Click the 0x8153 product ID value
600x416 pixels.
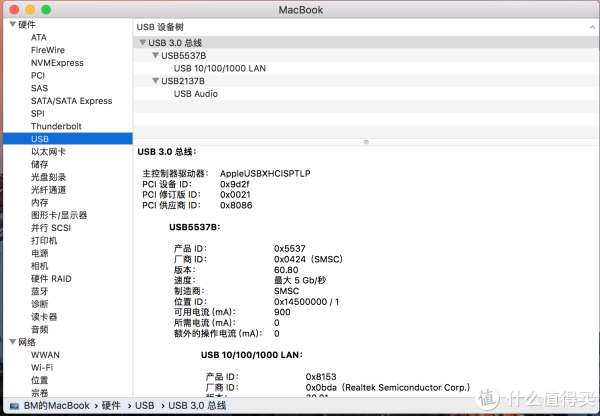click(321, 377)
